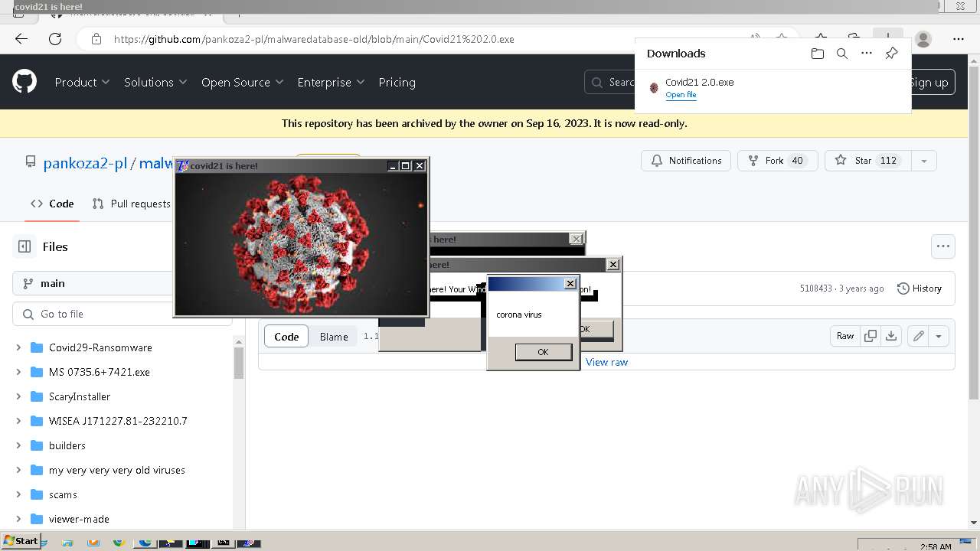Switch to Edge via taskbar icon
The width and height of the screenshot is (980, 551).
pos(145,543)
